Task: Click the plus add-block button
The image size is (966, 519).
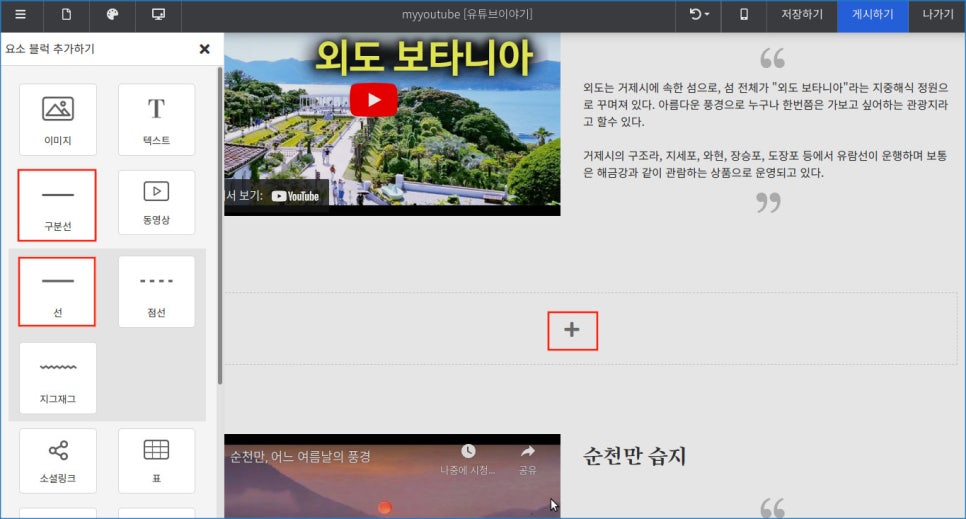Action: [x=572, y=330]
